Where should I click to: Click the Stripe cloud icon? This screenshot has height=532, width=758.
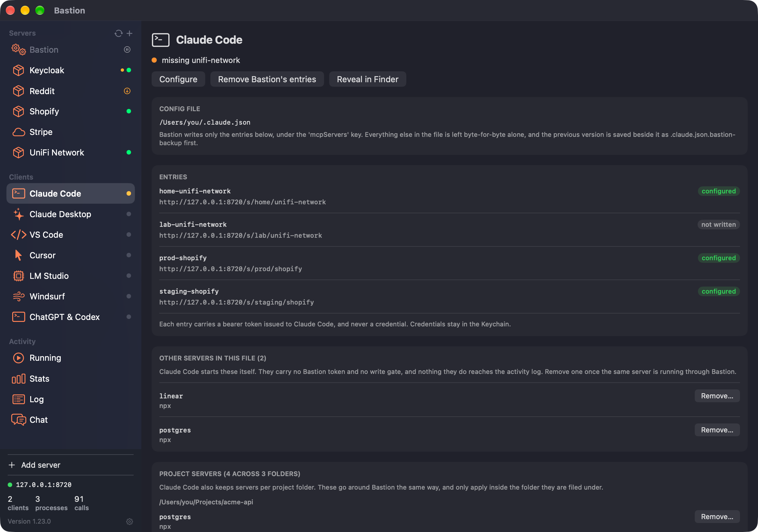pos(19,132)
